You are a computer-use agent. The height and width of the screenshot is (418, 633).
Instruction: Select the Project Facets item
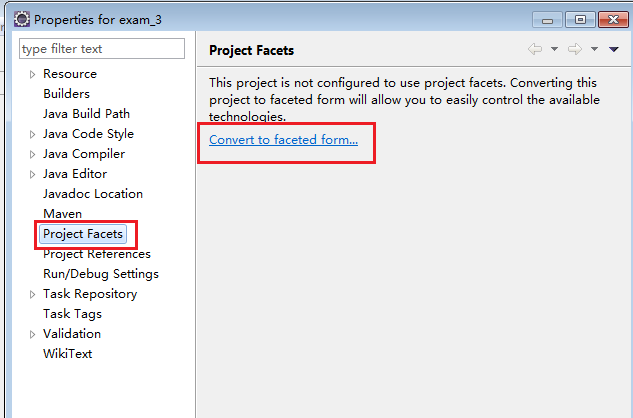click(x=83, y=234)
